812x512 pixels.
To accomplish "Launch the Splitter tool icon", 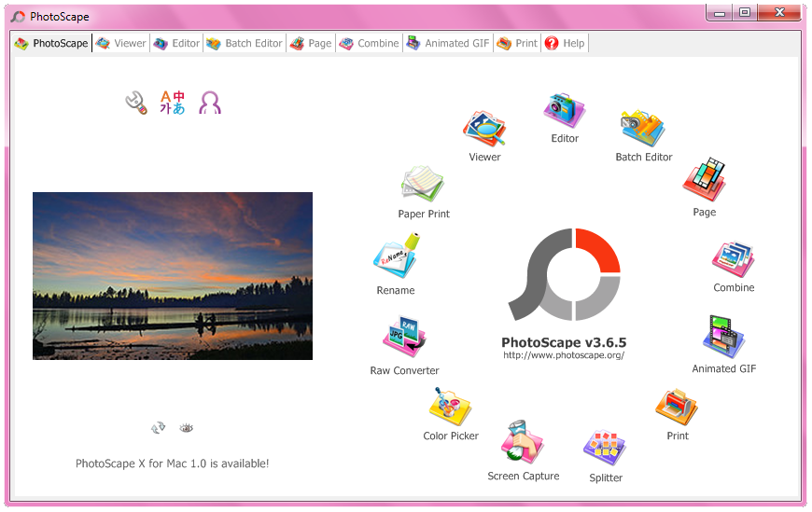I will point(605,448).
